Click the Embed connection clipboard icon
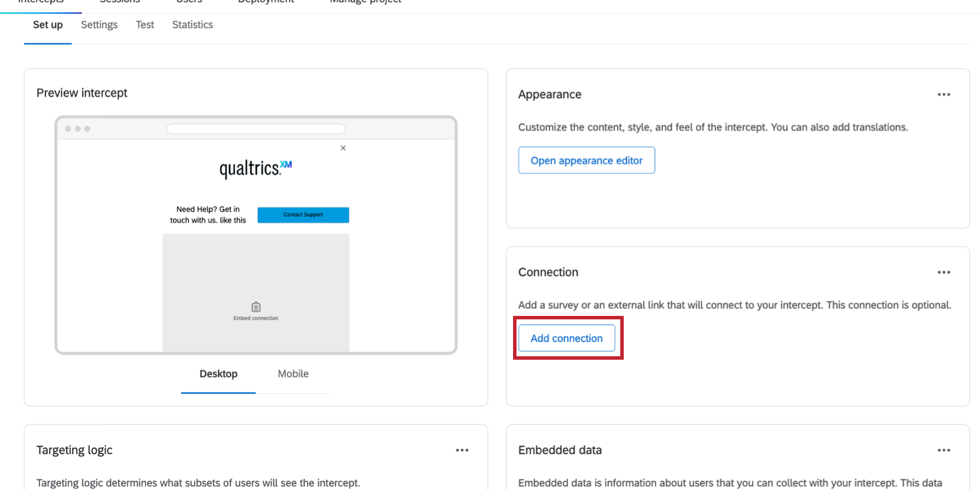 tap(256, 307)
